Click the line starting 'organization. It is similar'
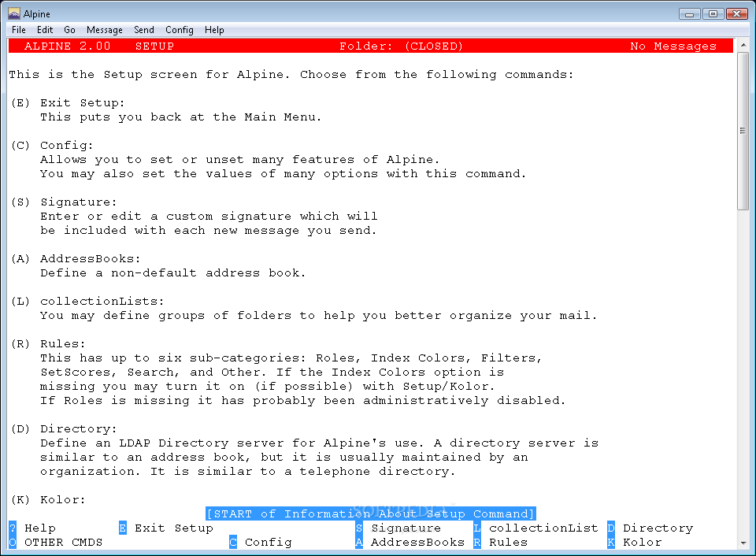The height and width of the screenshot is (556, 756). (248, 471)
